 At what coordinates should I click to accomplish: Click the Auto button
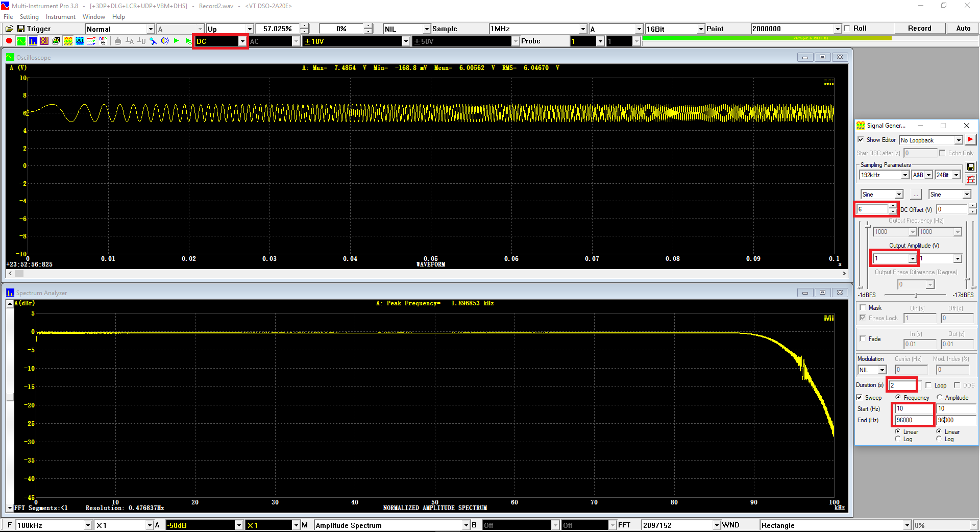pyautogui.click(x=963, y=28)
